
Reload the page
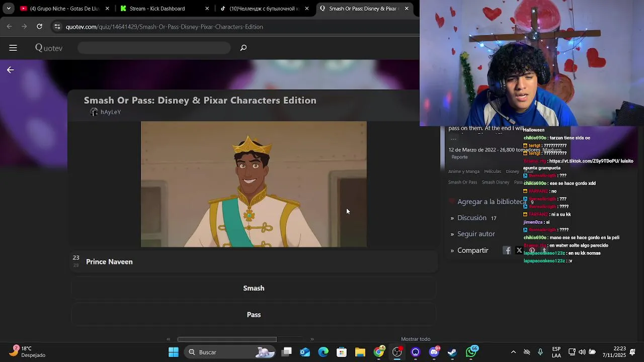(x=39, y=27)
